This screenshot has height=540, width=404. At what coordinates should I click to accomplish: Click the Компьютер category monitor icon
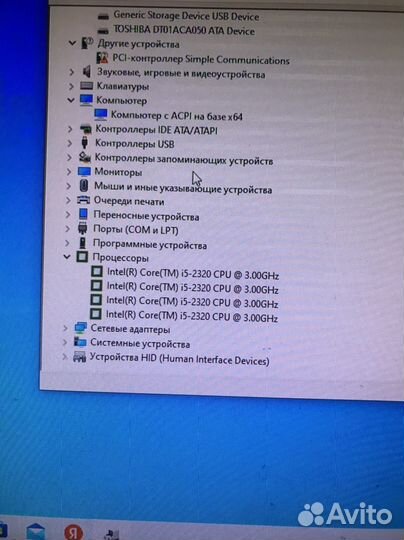pyautogui.click(x=86, y=100)
